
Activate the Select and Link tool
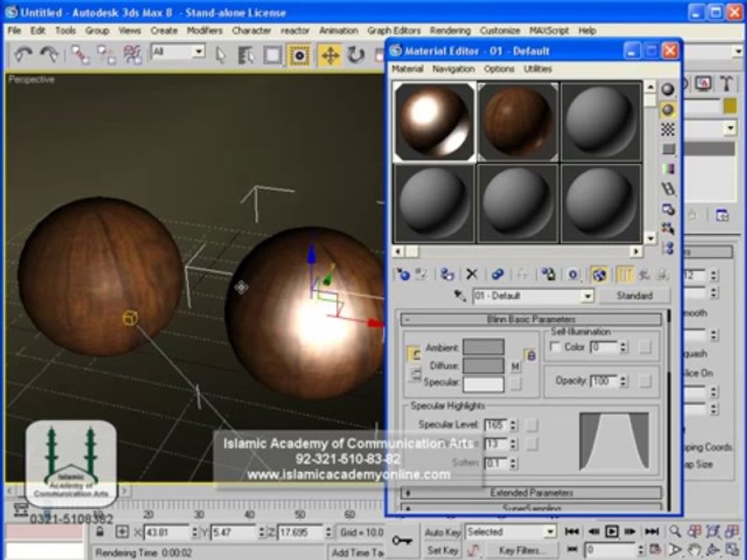point(80,54)
